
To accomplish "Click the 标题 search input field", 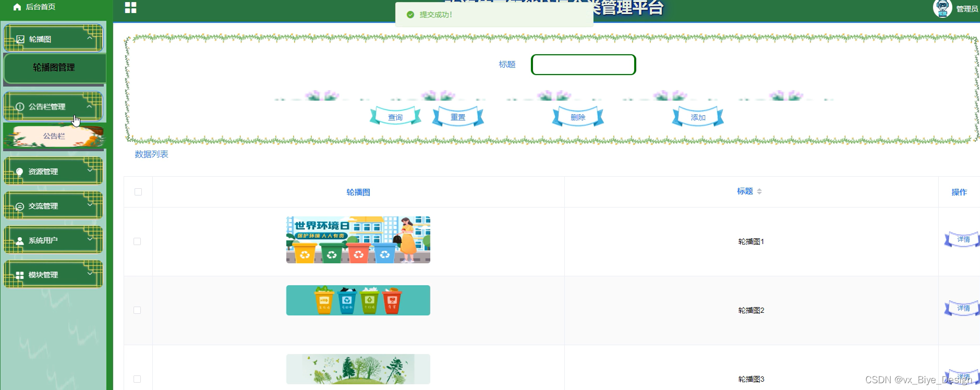I will pyautogui.click(x=583, y=65).
